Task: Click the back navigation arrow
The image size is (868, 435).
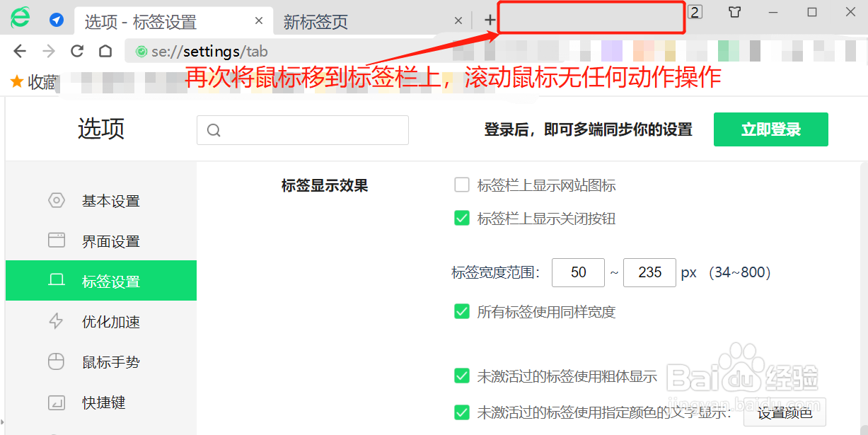Action: (x=19, y=50)
